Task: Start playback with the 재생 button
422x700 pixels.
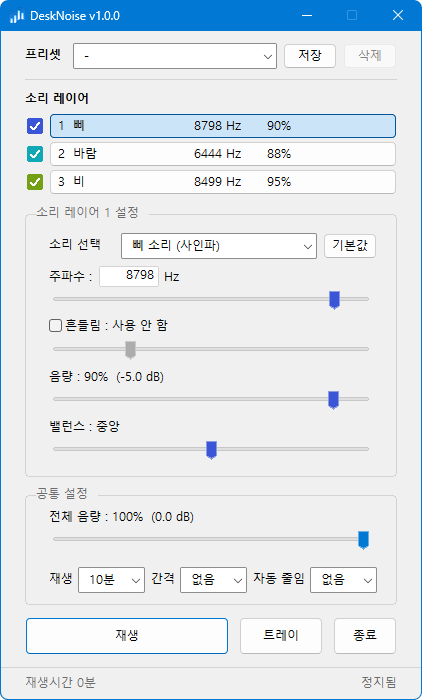Action: pos(127,636)
